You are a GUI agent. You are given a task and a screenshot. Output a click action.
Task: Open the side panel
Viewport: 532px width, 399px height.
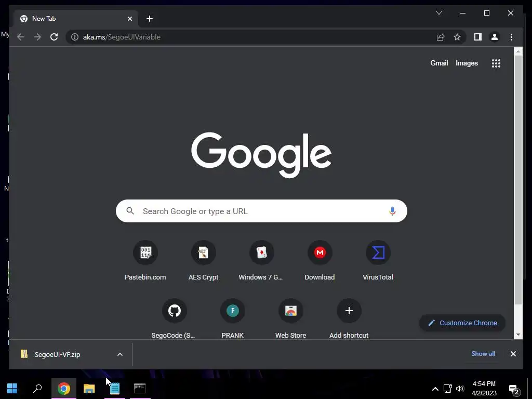pos(478,37)
